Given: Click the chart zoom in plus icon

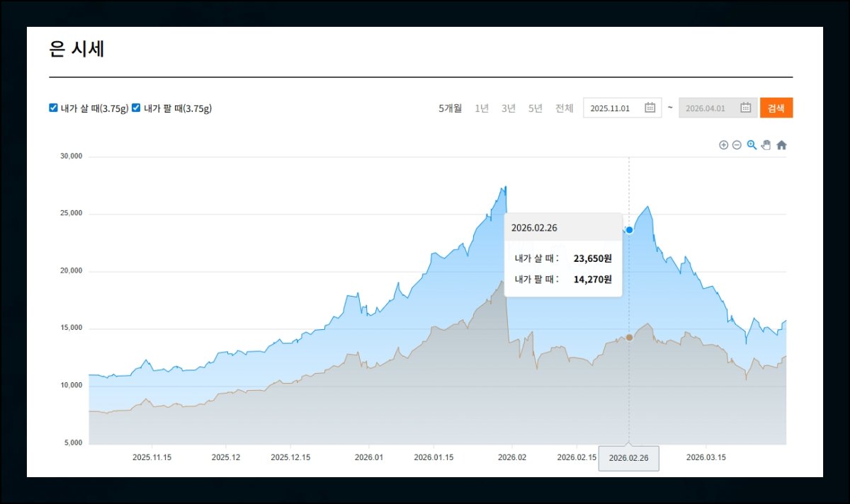Looking at the screenshot, I should pyautogui.click(x=723, y=145).
